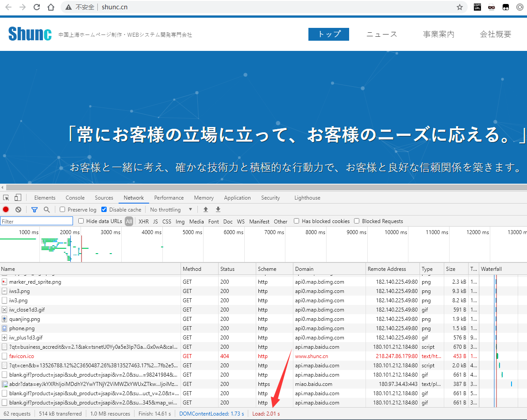Select the XHR request type filter

click(x=143, y=221)
